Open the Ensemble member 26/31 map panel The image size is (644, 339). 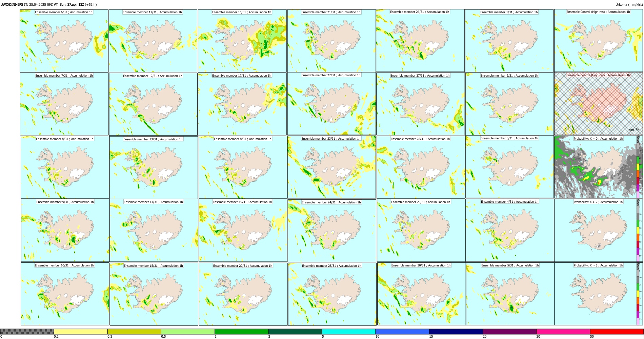tap(420, 40)
